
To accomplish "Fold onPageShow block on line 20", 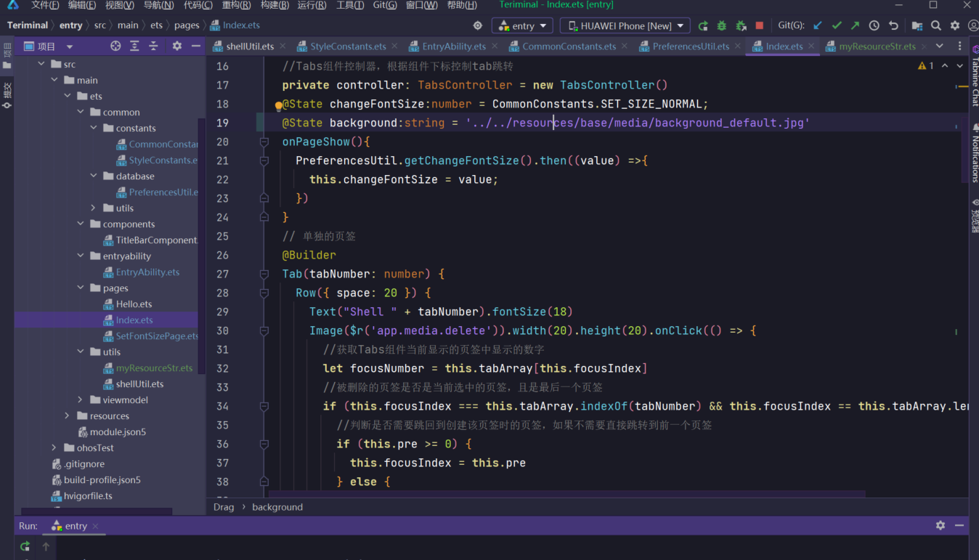I will pyautogui.click(x=264, y=142).
